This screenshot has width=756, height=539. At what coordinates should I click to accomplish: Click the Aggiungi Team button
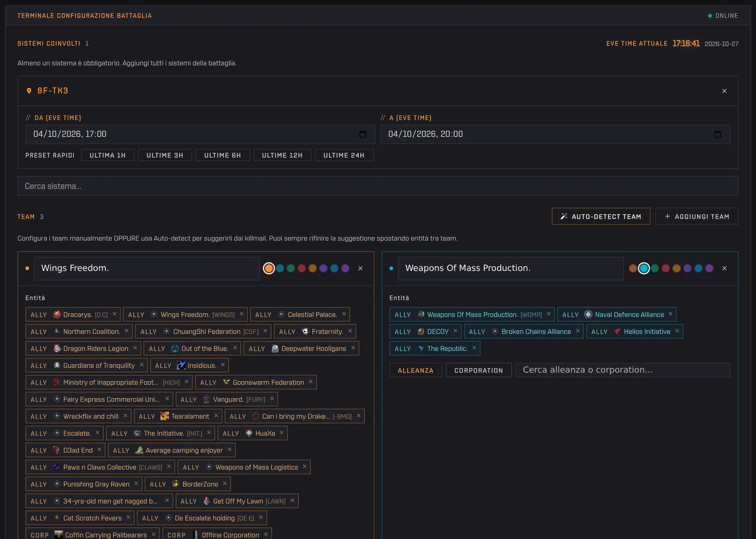697,216
